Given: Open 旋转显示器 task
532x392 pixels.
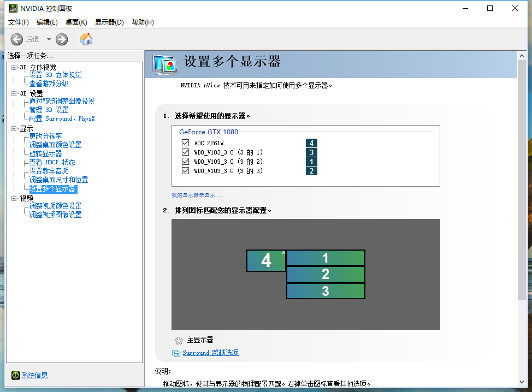Looking at the screenshot, I should [x=45, y=153].
